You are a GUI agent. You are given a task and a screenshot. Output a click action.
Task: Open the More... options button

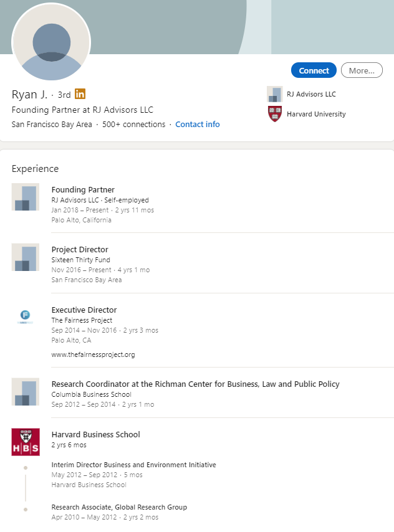click(362, 70)
